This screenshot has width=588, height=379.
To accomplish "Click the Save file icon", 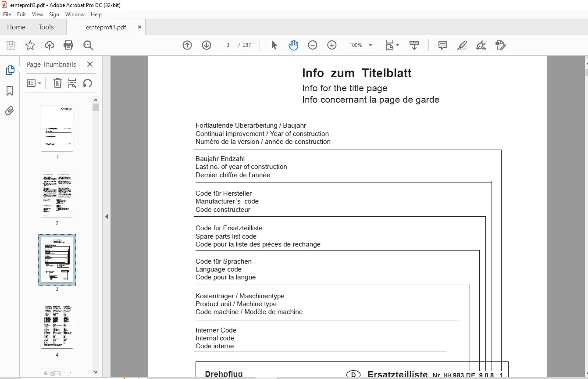I will pyautogui.click(x=11, y=45).
